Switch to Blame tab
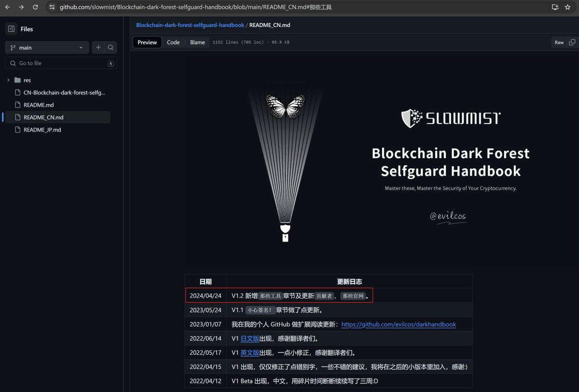This screenshot has width=579, height=392. click(x=197, y=42)
